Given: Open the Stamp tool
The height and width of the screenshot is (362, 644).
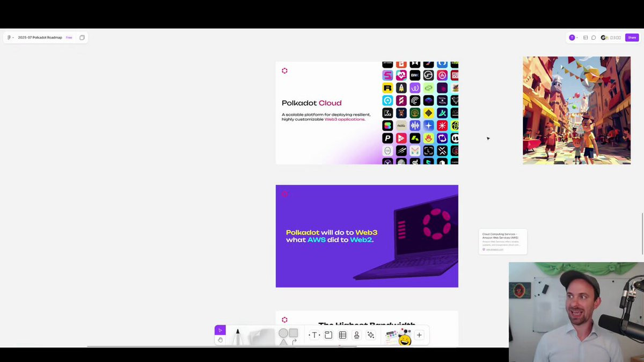Looking at the screenshot, I should [356, 335].
